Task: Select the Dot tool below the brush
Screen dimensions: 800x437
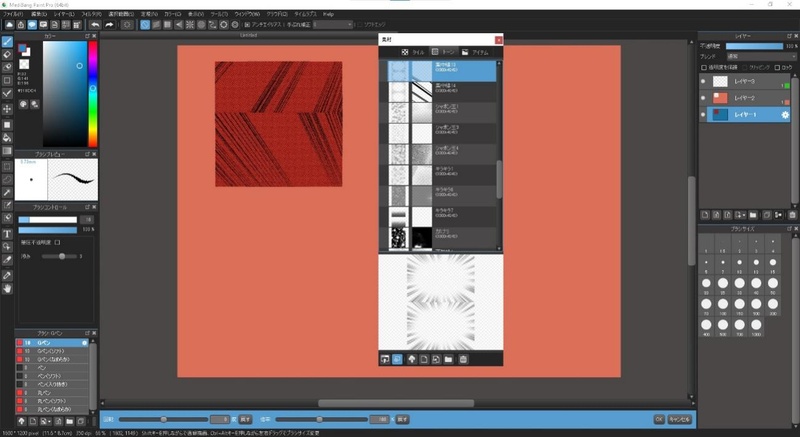Action: tap(7, 67)
